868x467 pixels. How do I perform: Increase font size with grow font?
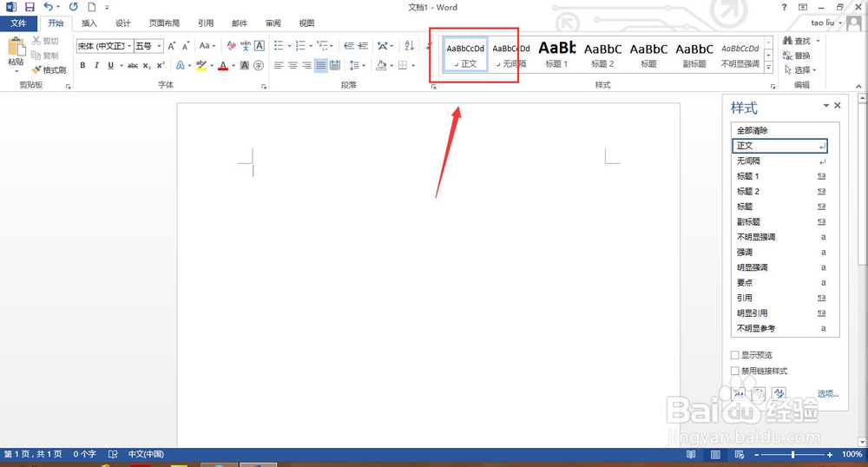[x=172, y=46]
